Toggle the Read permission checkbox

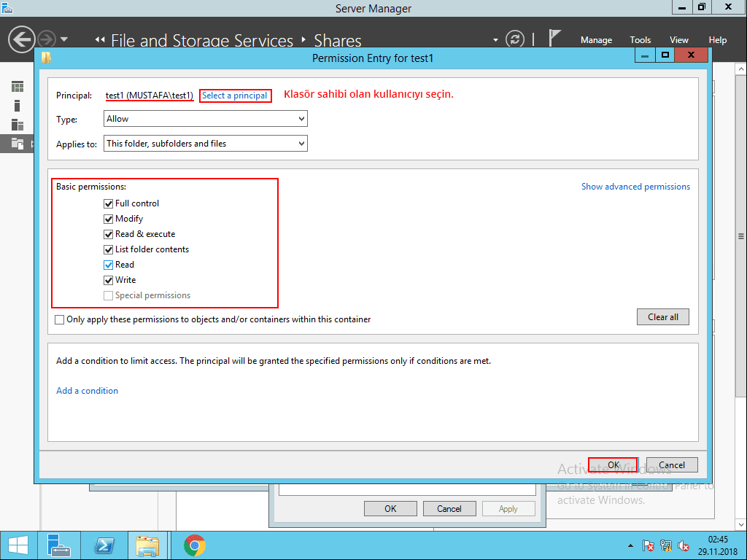(x=108, y=265)
